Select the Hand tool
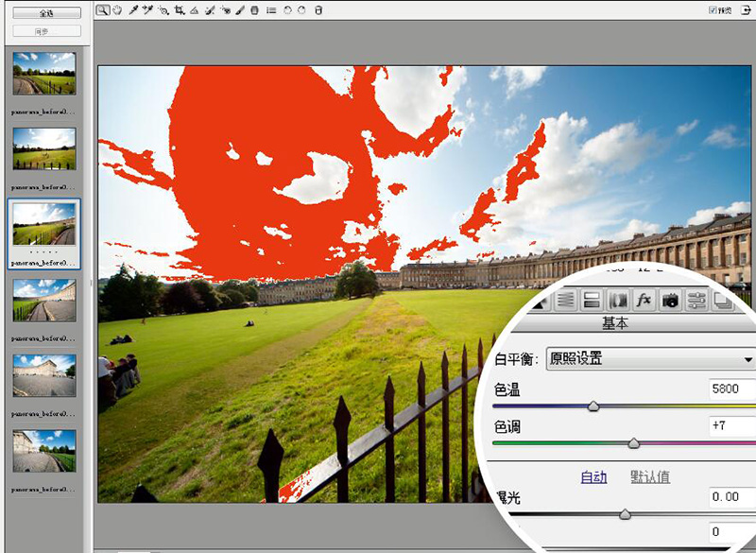The height and width of the screenshot is (553, 756). 117,11
